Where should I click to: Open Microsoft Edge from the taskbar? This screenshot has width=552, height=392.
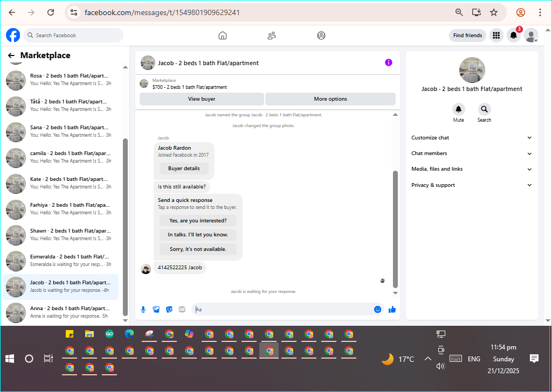coord(129,334)
